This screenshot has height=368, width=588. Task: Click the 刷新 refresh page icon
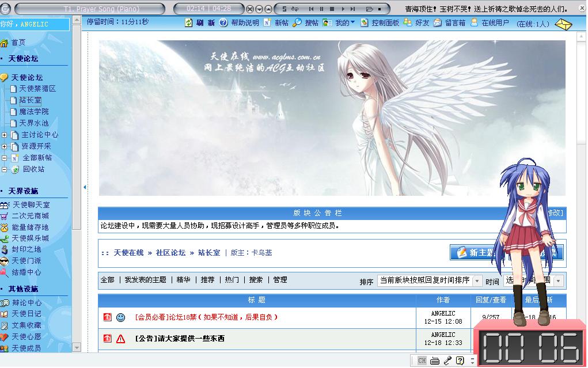[189, 23]
